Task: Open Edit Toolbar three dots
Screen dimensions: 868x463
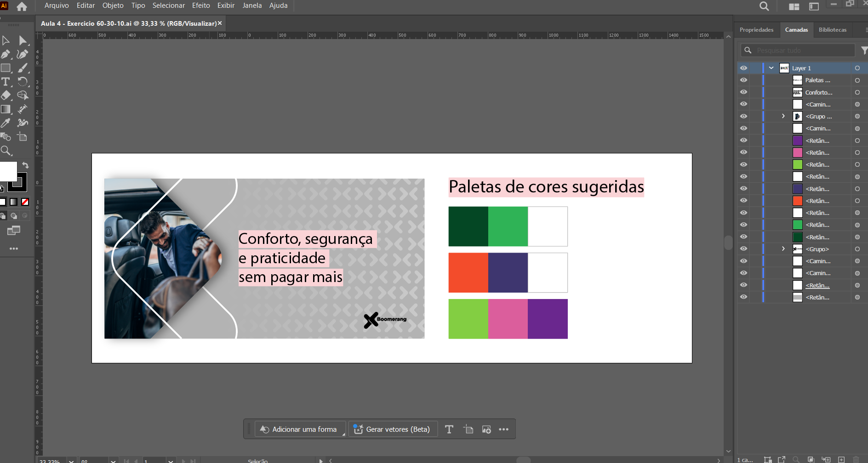Action: click(x=14, y=248)
